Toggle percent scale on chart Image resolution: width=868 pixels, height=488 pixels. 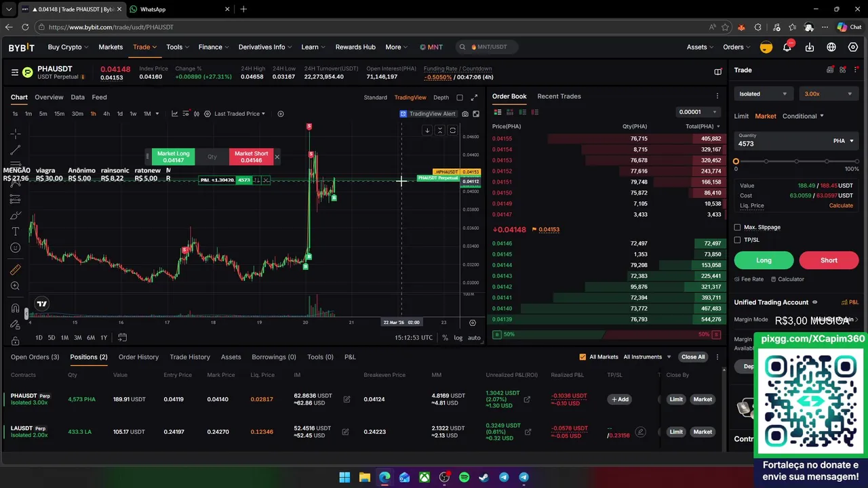click(445, 338)
